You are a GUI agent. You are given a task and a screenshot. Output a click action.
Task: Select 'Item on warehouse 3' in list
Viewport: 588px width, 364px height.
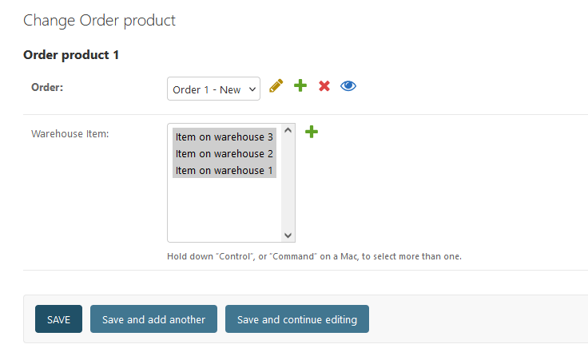coord(224,136)
